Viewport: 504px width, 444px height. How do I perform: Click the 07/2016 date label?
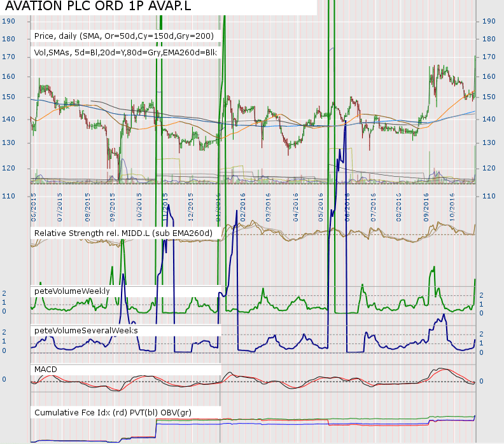pyautogui.click(x=373, y=207)
